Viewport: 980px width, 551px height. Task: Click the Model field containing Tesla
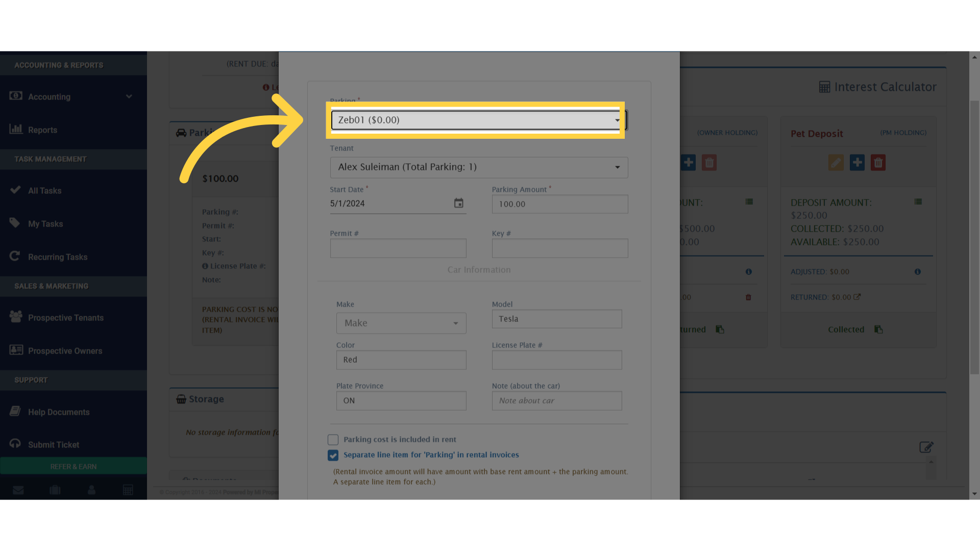(x=557, y=319)
